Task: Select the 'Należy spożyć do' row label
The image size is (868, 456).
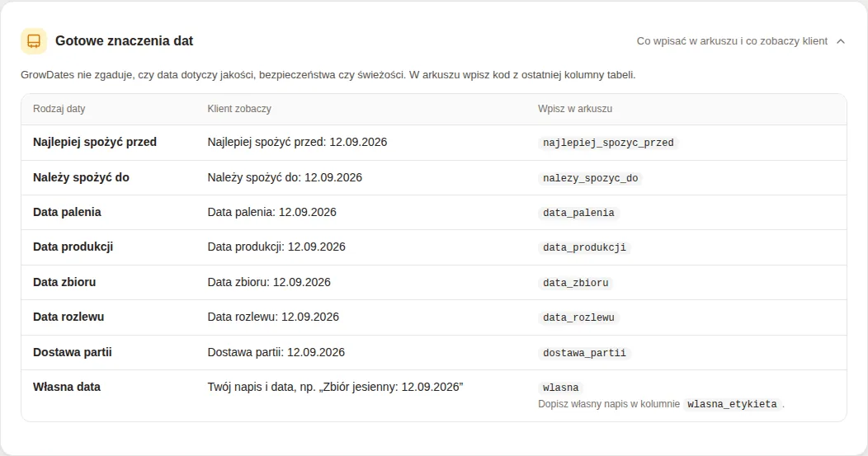Action: 81,177
